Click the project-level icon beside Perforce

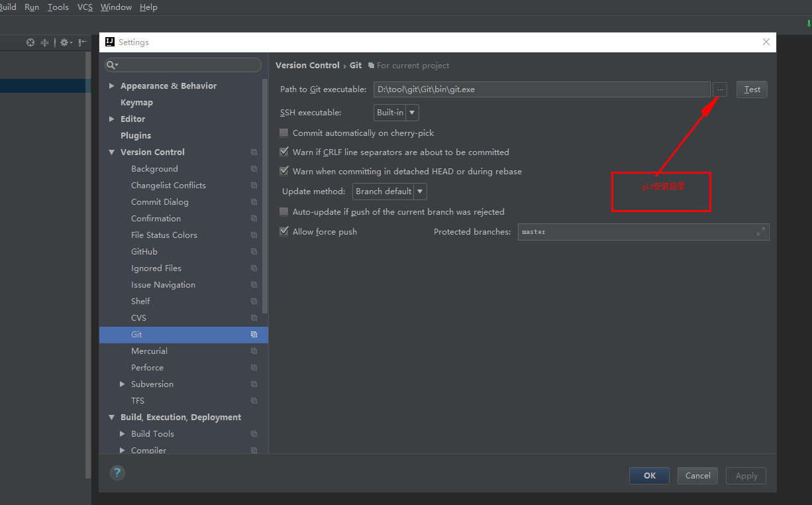coord(254,368)
